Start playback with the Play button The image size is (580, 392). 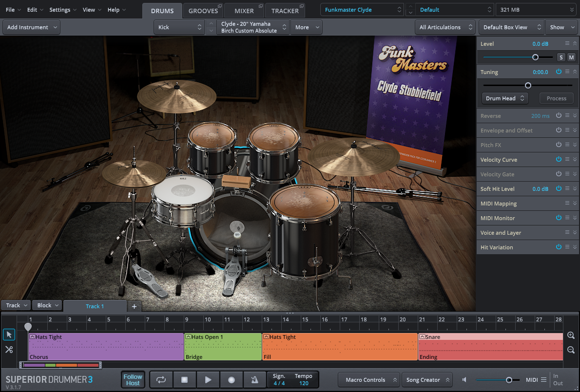click(x=208, y=380)
